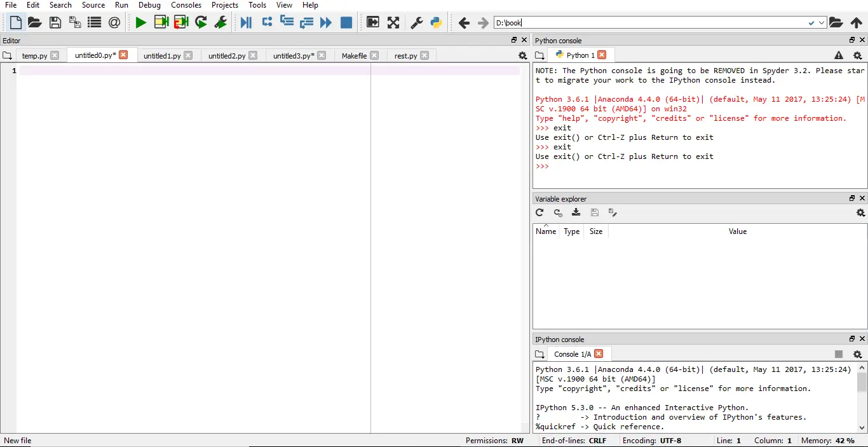Open the Projects menu
This screenshot has width=868, height=447.
coord(225,5)
